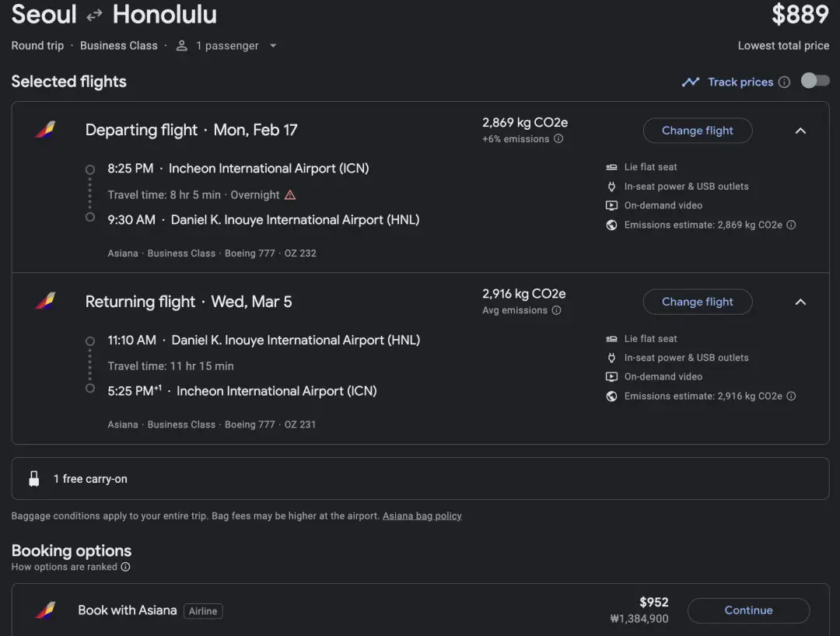Click the round-trip swap arrows icon
840x636 pixels.
coord(94,15)
